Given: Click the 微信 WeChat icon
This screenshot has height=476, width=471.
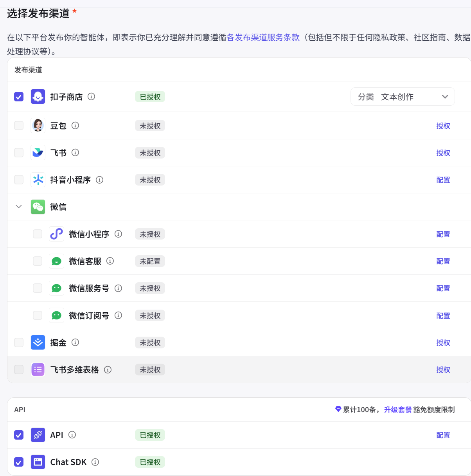Looking at the screenshot, I should click(38, 207).
